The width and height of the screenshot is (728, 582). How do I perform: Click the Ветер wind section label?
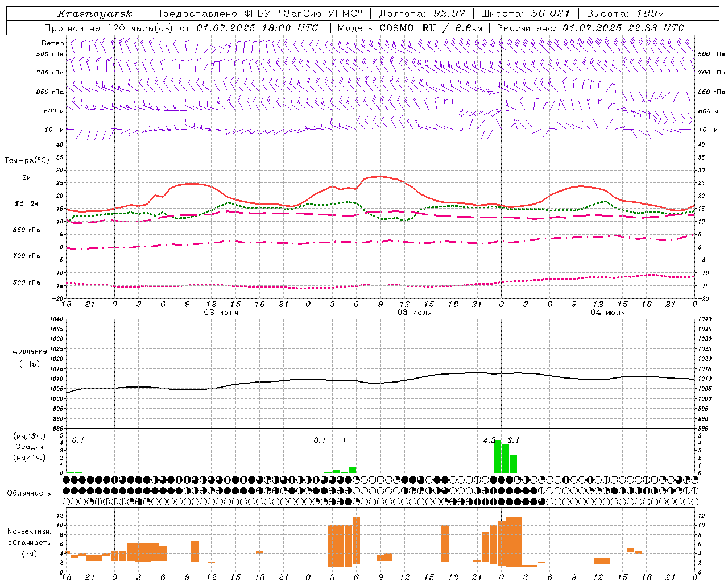(x=52, y=43)
